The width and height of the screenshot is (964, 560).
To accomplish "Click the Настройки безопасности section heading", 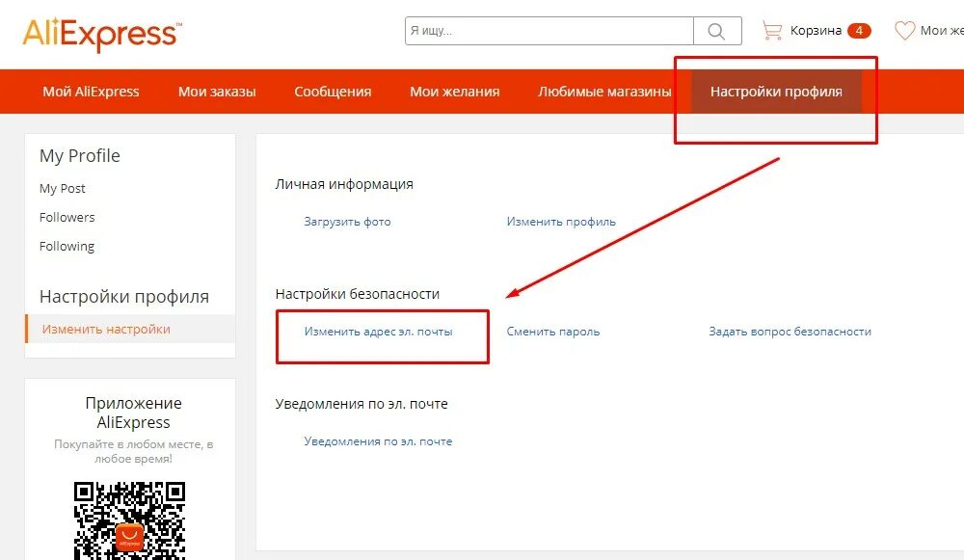I will (x=358, y=294).
